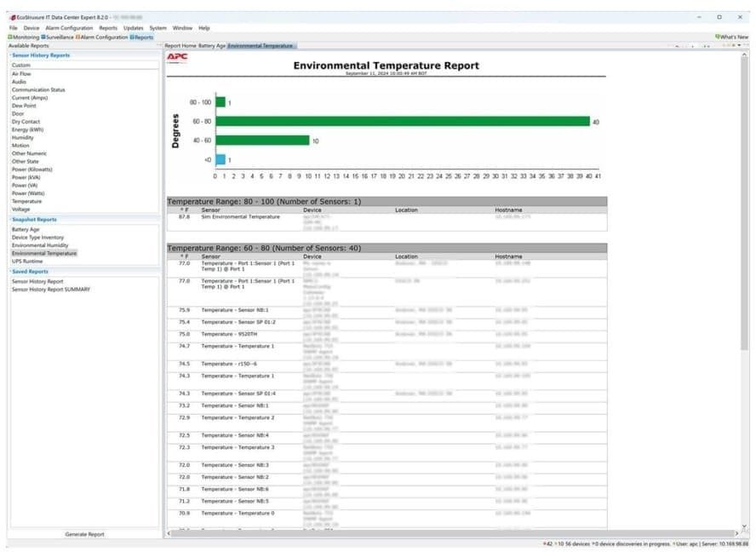The image size is (756, 552).
Task: Open the Alarm Configuration perspective icon
Action: coord(77,37)
